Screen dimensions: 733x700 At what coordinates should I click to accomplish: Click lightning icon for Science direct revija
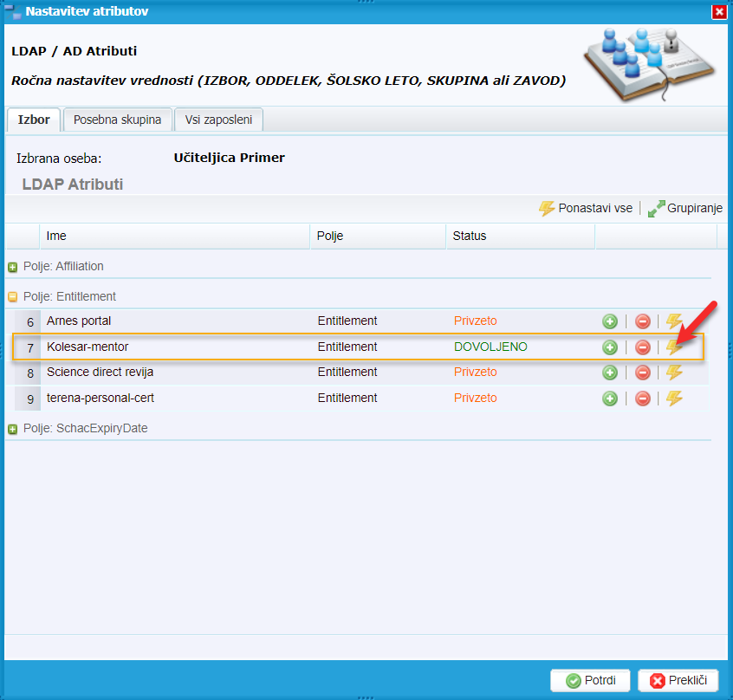click(674, 373)
